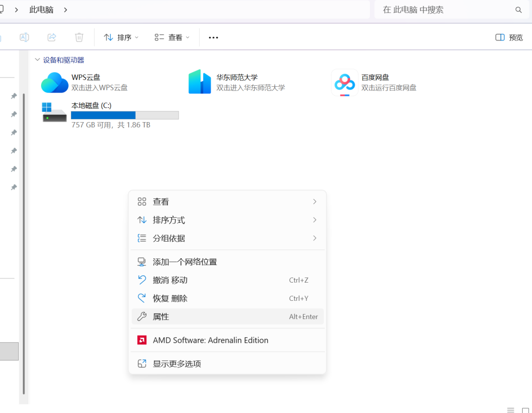This screenshot has height=413, width=532.
Task: Click the share icon in the toolbar
Action: (52, 37)
